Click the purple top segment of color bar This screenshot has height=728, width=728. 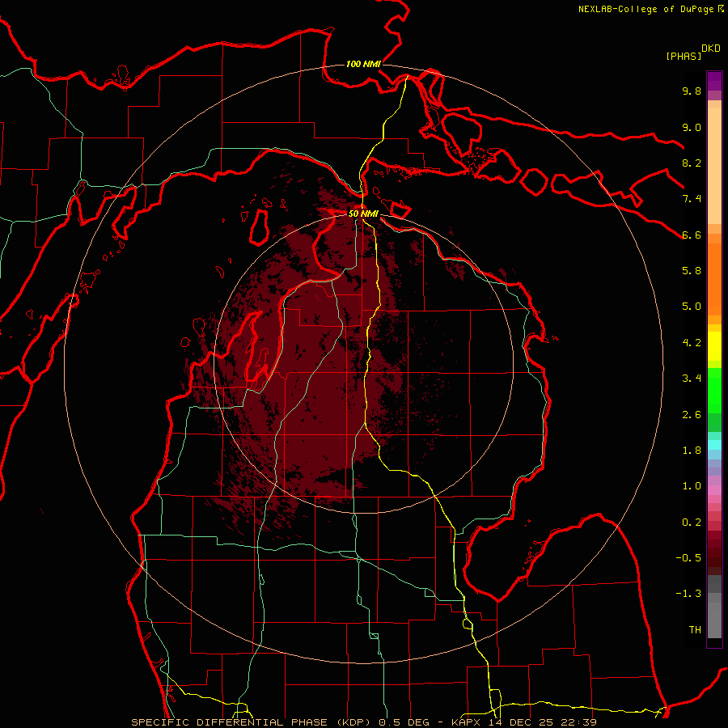[714, 81]
